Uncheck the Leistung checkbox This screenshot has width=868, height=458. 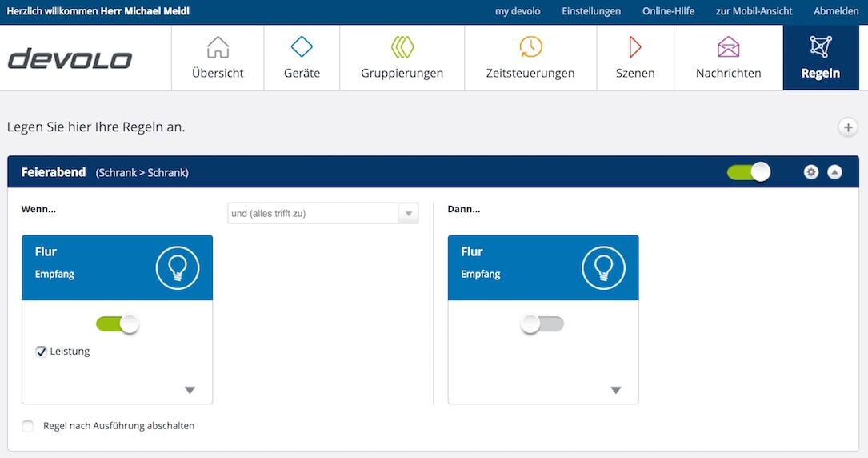[x=42, y=352]
